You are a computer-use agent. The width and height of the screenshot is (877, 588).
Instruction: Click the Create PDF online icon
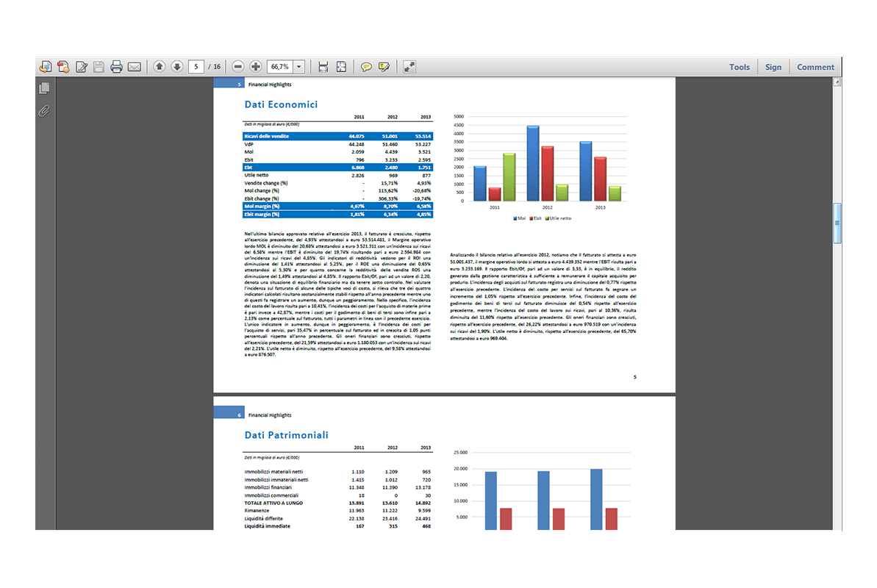coord(46,67)
